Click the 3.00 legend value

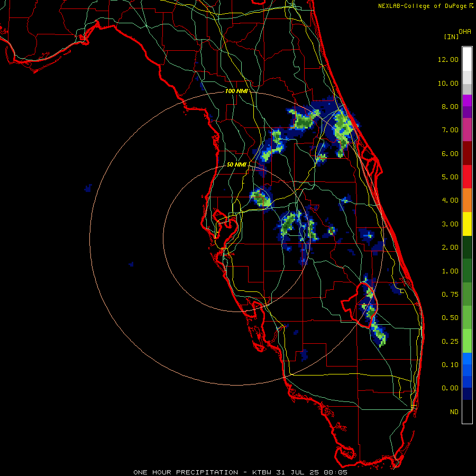(x=450, y=224)
